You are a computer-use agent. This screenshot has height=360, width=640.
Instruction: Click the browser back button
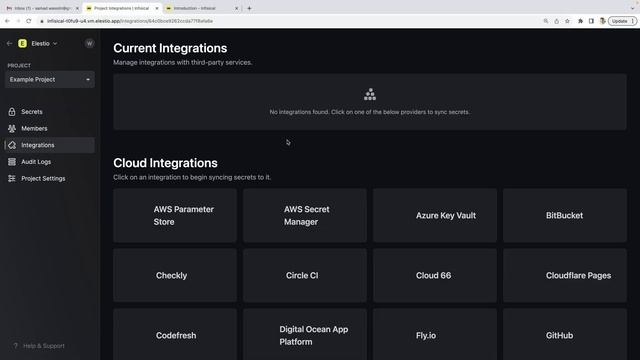coord(7,21)
